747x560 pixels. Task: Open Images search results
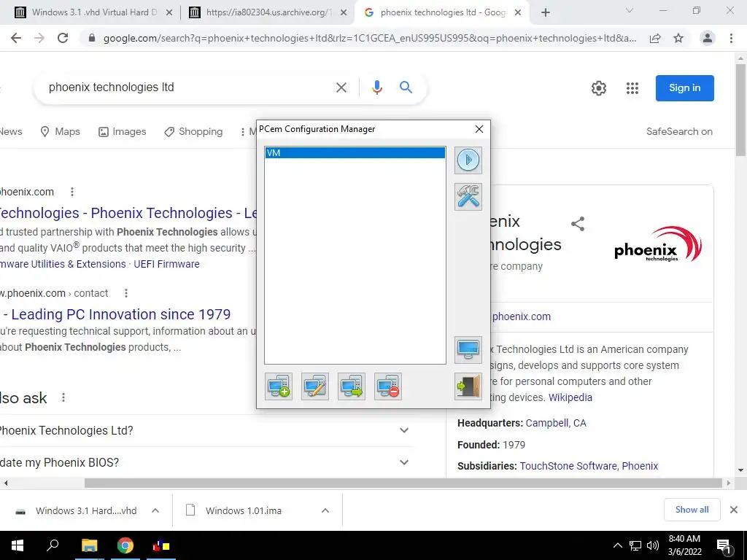pos(123,131)
